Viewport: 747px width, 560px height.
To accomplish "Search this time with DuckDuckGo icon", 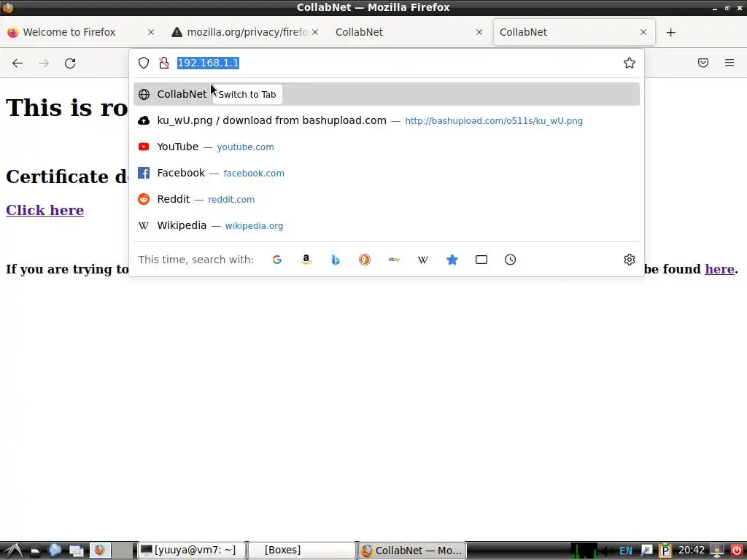I will pos(365,260).
